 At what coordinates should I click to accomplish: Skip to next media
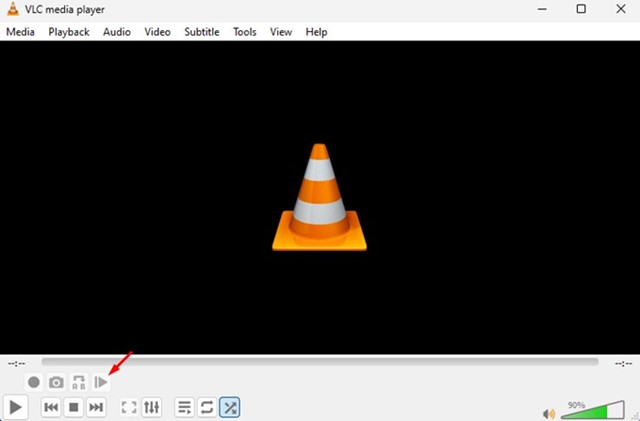(x=96, y=407)
